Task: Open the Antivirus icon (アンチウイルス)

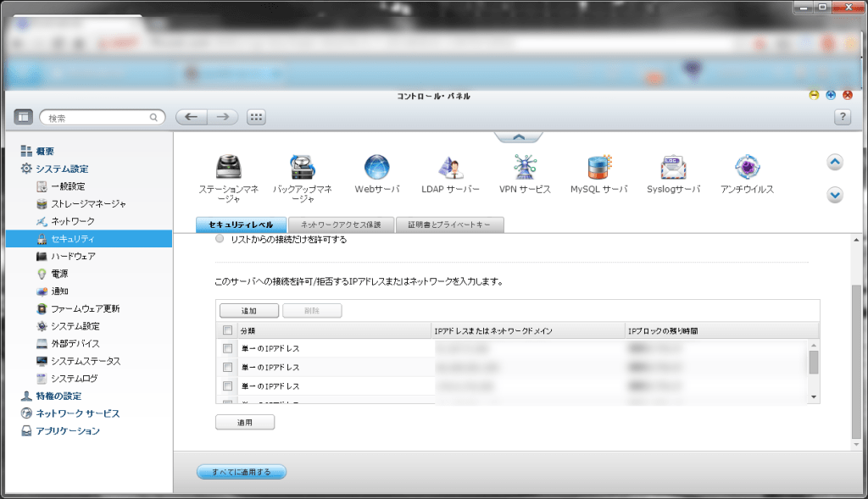Action: 747,166
